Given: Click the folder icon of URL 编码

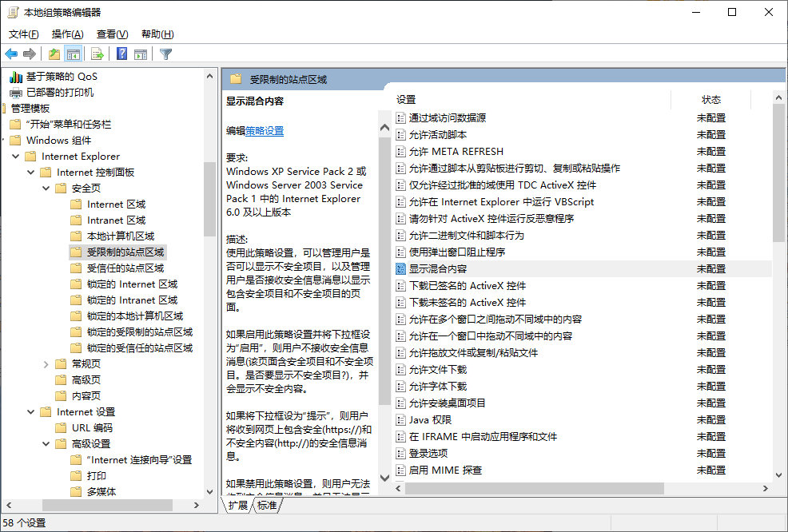Looking at the screenshot, I should tap(61, 427).
